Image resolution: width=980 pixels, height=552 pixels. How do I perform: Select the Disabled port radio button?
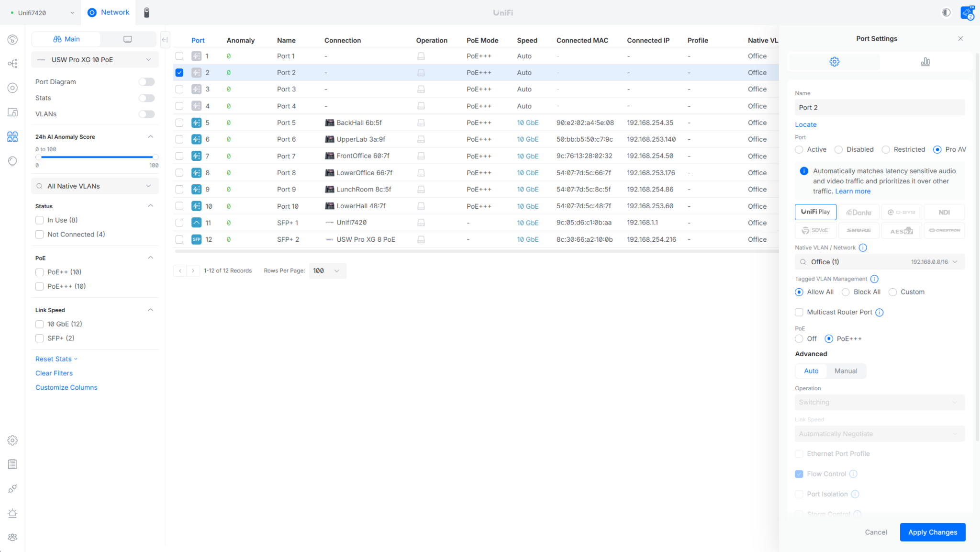[x=838, y=149]
